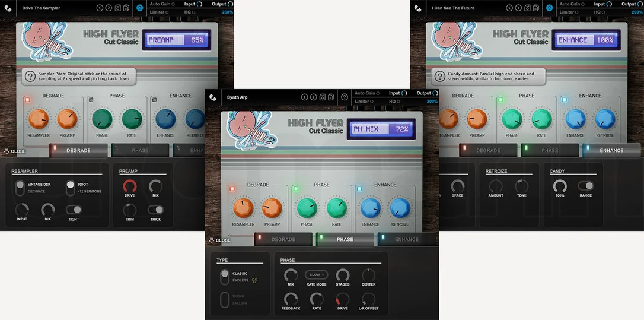The height and width of the screenshot is (320, 644).
Task: Select the PHASE tab in Synth Arp window
Action: [345, 239]
